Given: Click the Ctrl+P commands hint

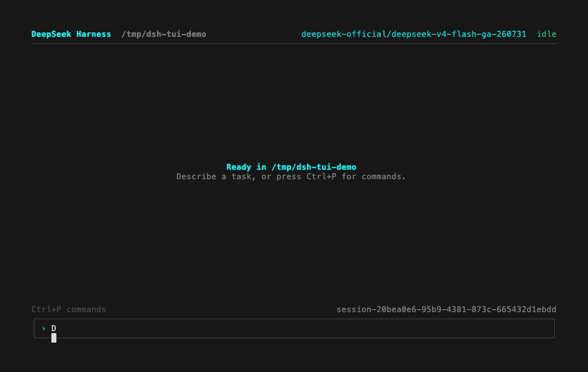Looking at the screenshot, I should coord(69,309).
